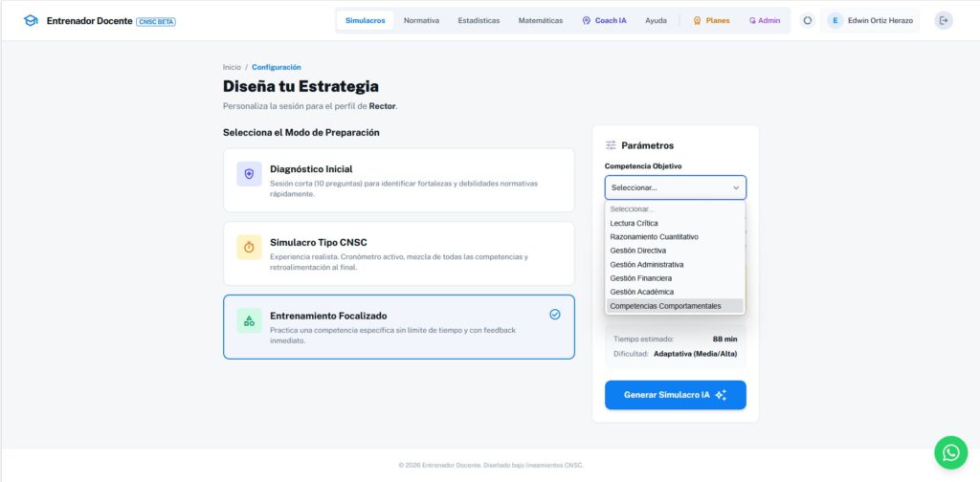Click the Parámetros sliders icon
The height and width of the screenshot is (482, 980).
click(611, 145)
